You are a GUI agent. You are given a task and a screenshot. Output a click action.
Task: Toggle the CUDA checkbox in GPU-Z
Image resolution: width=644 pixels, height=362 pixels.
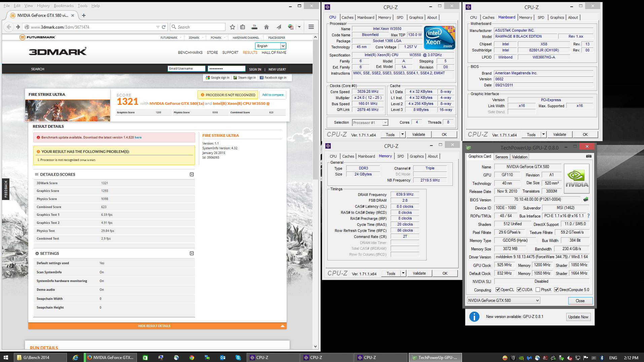pos(519,290)
